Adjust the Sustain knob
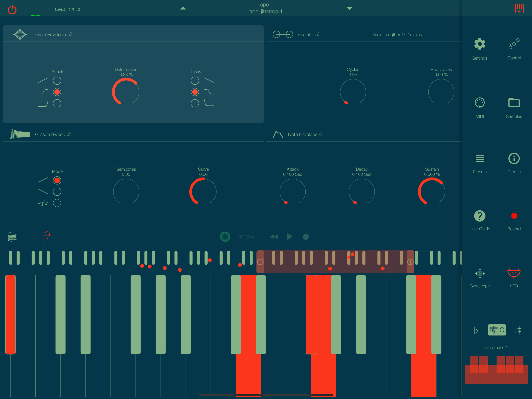This screenshot has width=532, height=399. click(432, 192)
